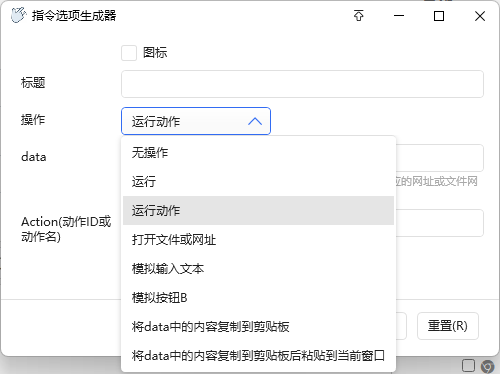Click the square tray icon below window

tap(468, 366)
